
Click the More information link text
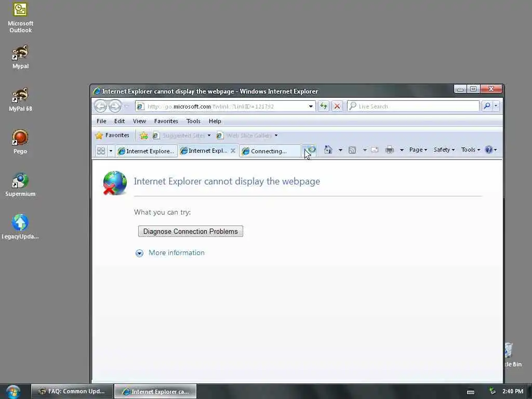pos(177,253)
